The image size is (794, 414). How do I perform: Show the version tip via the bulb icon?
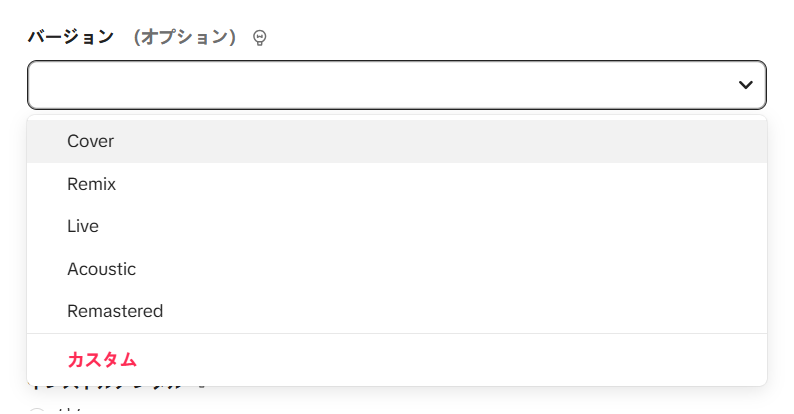260,38
